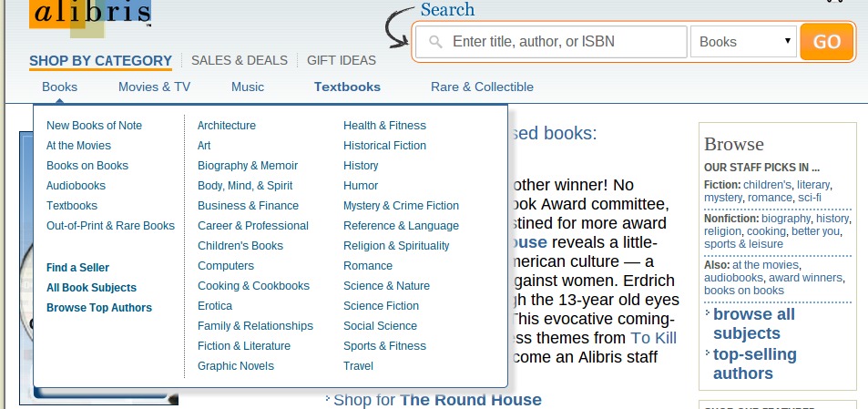This screenshot has width=868, height=409.
Task: Click the Alibris logo
Action: (89, 15)
